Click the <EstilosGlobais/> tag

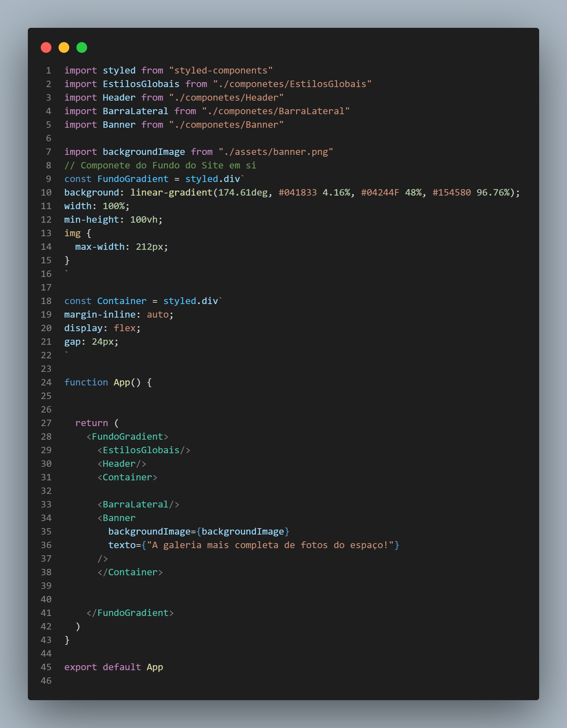[x=144, y=450]
